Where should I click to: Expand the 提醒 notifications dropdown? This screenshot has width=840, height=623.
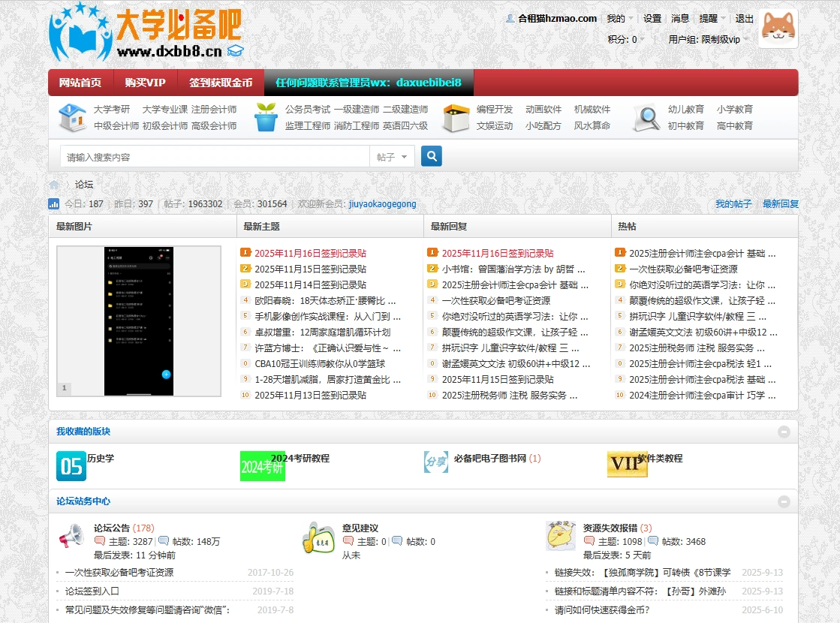pyautogui.click(x=712, y=19)
